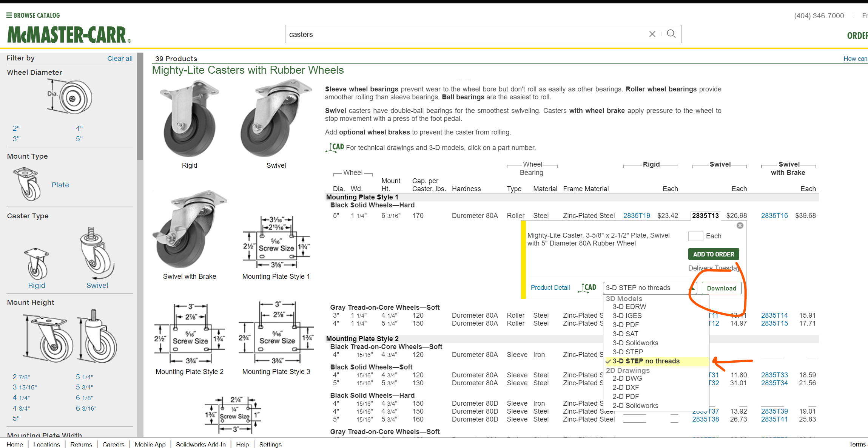Click the Wheel Diameter illustration
868x448 pixels.
[71, 97]
